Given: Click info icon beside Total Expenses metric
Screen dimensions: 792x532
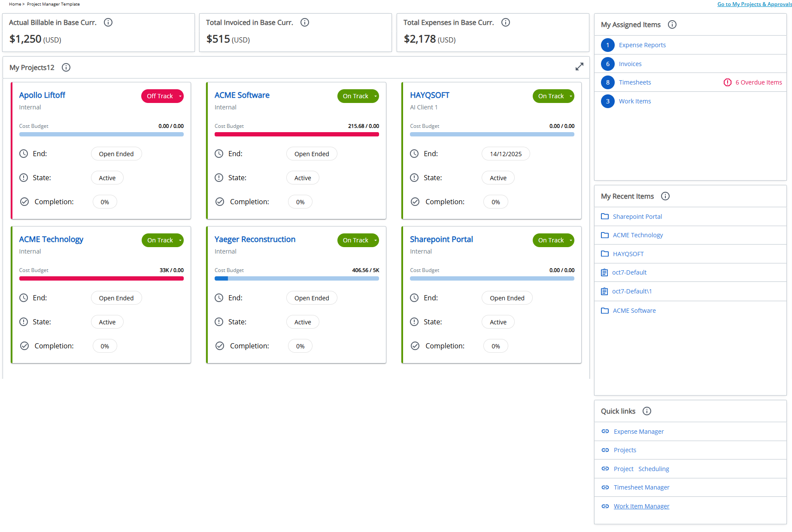Looking at the screenshot, I should tap(506, 22).
